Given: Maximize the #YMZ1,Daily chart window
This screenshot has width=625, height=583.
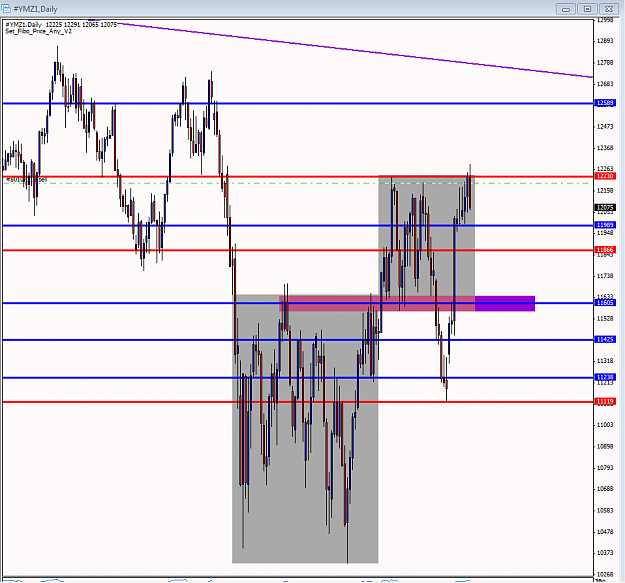Looking at the screenshot, I should click(x=587, y=9).
